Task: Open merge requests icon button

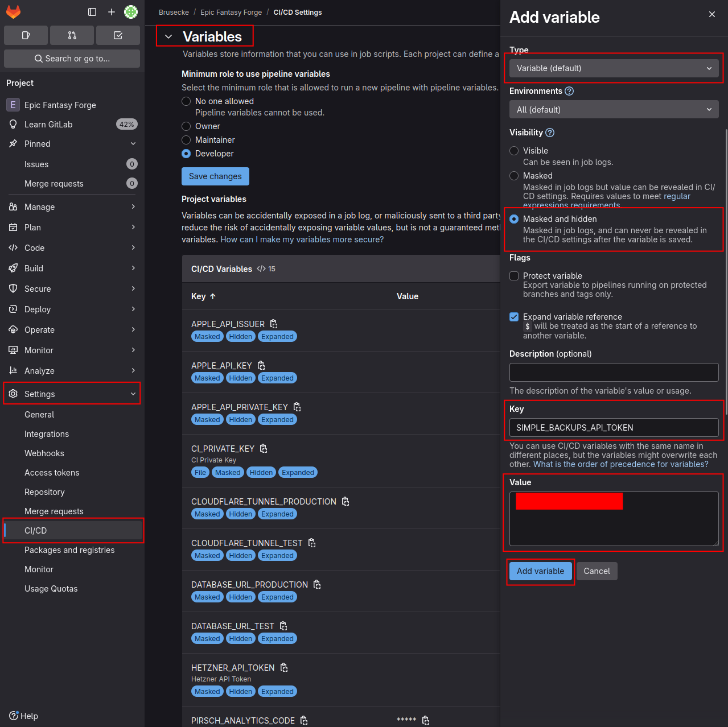Action: pyautogui.click(x=72, y=35)
